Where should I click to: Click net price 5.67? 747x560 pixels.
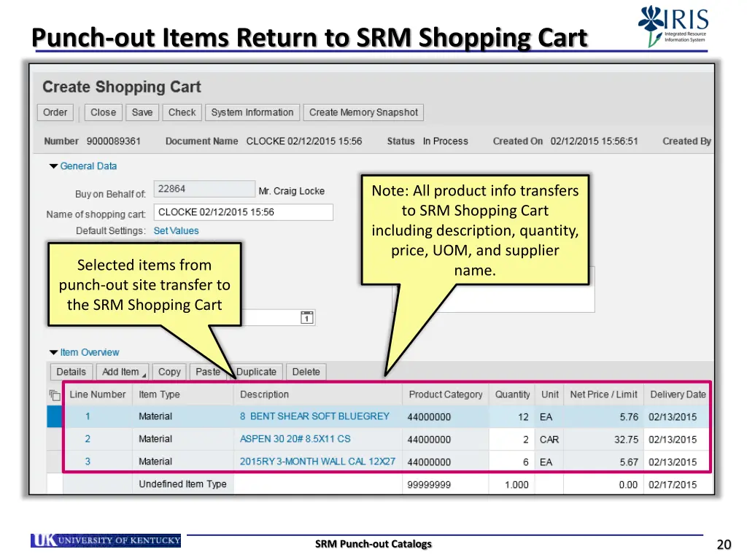click(629, 462)
